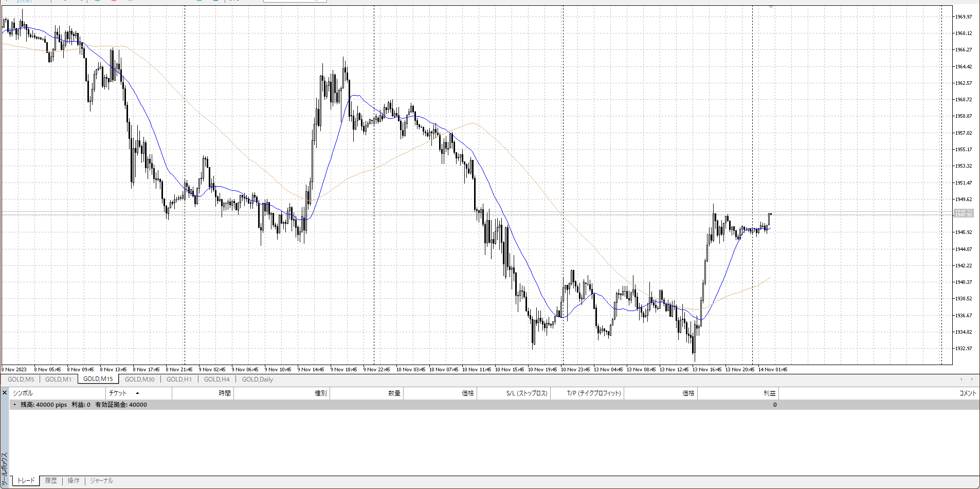Open the ジャーナル journal tab
The image size is (980, 489).
pos(101,481)
